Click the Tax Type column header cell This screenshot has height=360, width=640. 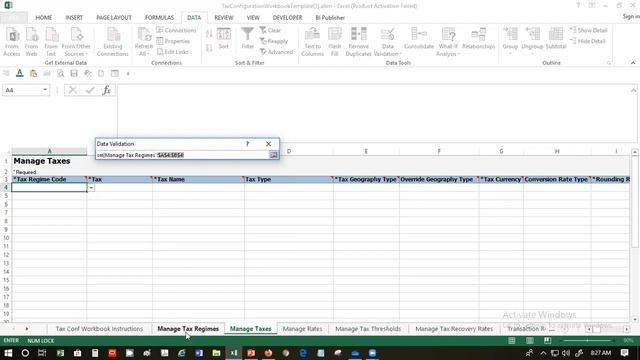289,179
